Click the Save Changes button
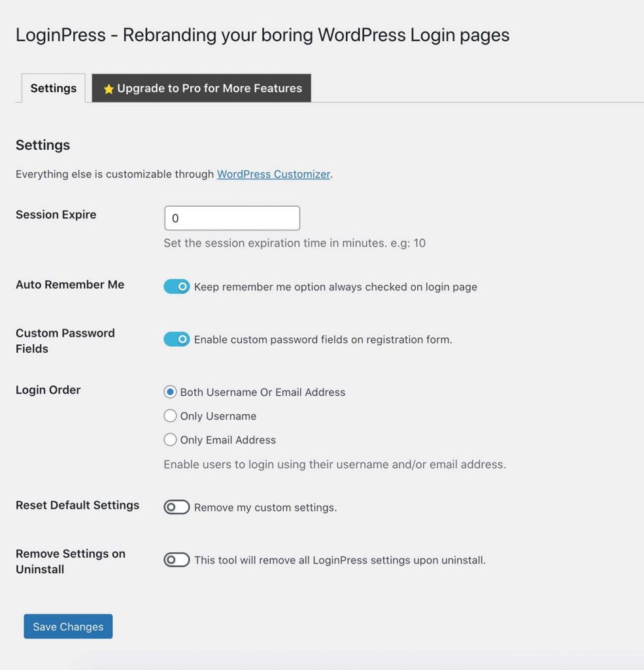644x670 pixels. click(x=69, y=626)
